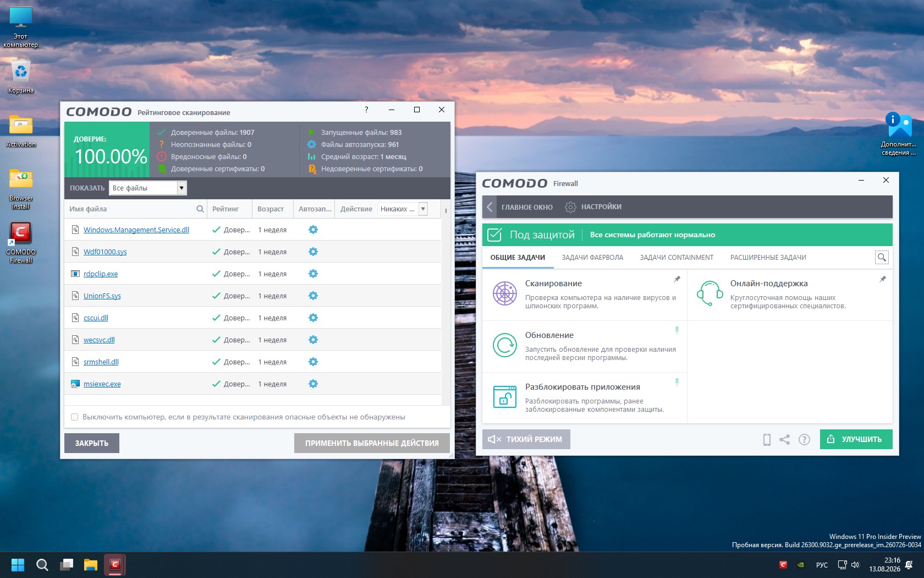Sort by the Рейтинг column header
Viewport: 924px width, 578px height.
point(229,209)
